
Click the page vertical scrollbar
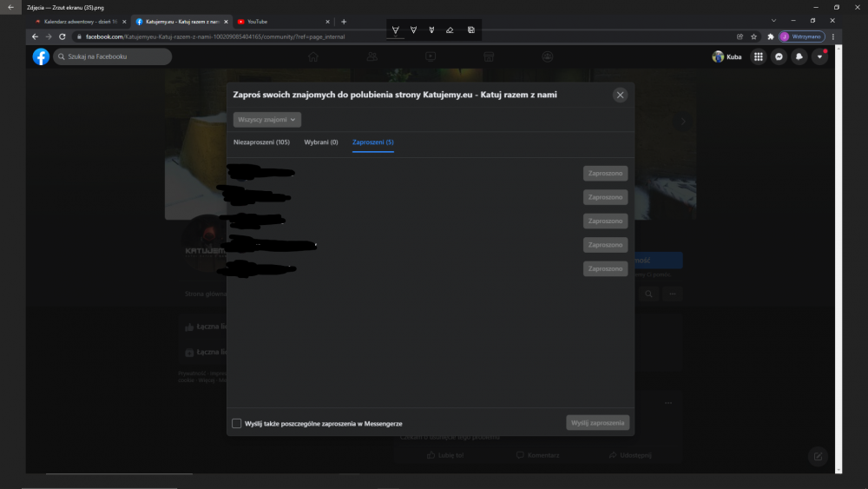click(838, 259)
